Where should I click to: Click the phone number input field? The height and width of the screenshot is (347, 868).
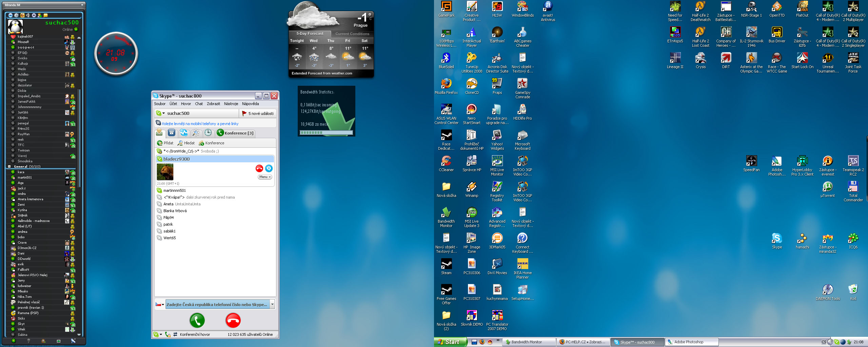217,305
